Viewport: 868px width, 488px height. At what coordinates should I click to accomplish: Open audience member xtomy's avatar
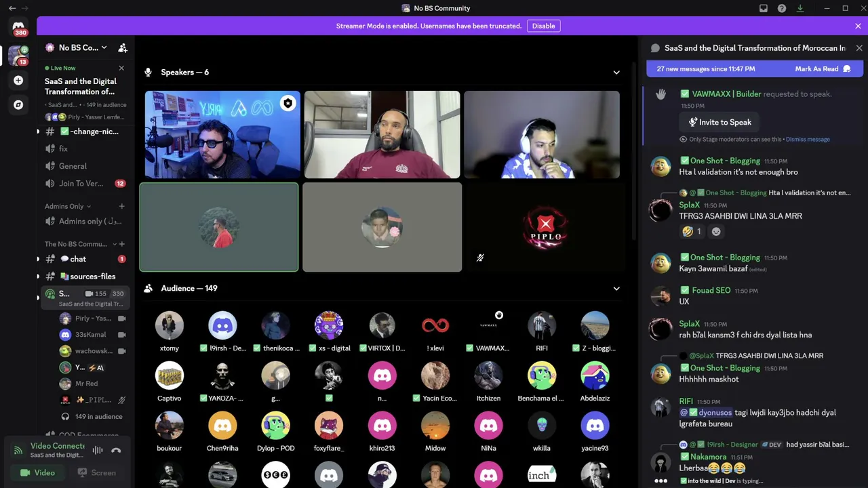(170, 325)
